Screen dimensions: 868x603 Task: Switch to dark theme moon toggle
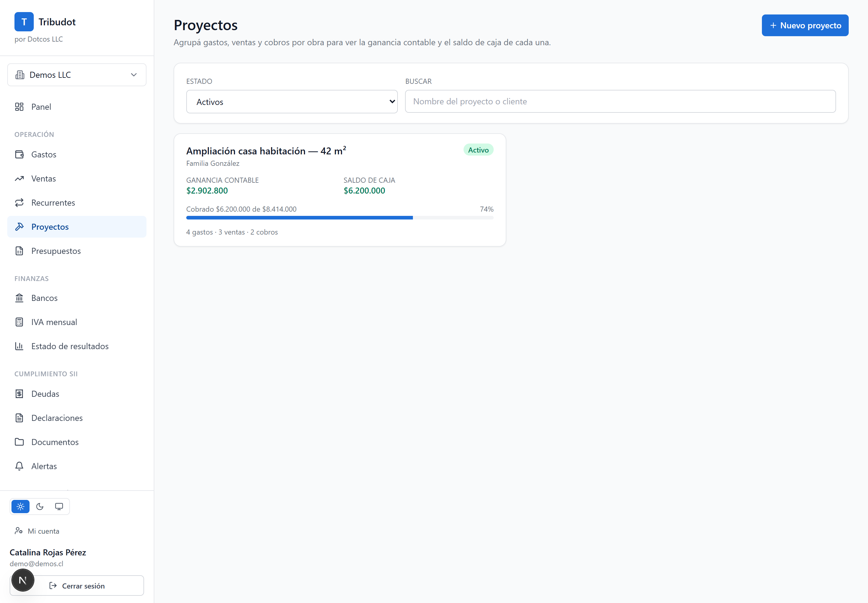tap(40, 507)
